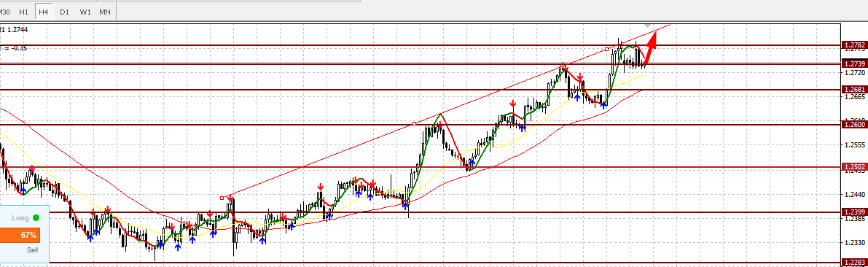Viewport: 868px width, 267px height.
Task: Click the 1.2385 price axis value
Action: pos(854,219)
